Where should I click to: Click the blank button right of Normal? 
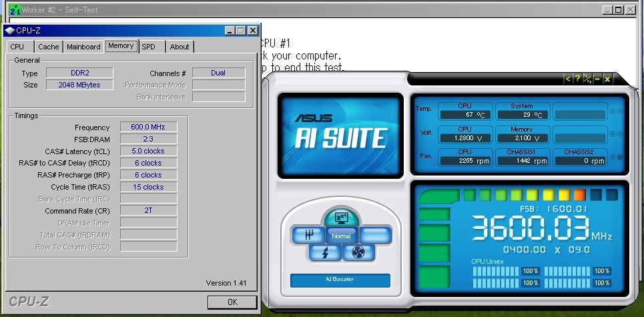click(x=374, y=236)
